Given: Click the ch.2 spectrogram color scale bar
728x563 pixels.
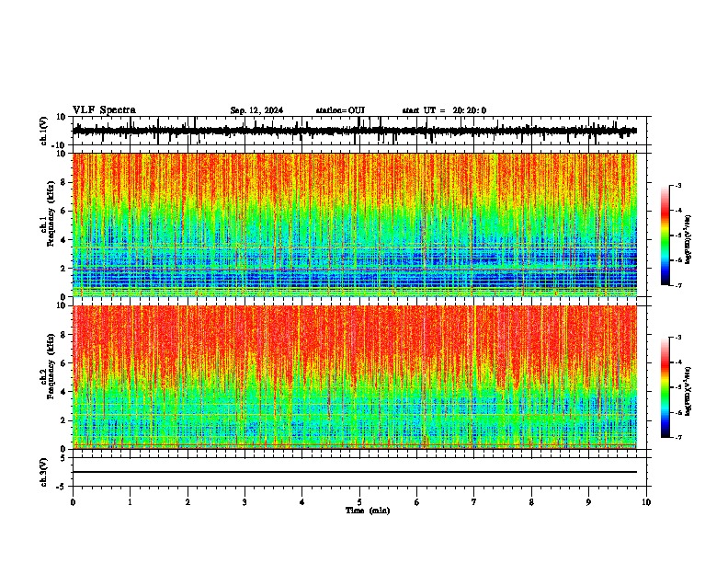Looking at the screenshot, I should pos(665,387).
